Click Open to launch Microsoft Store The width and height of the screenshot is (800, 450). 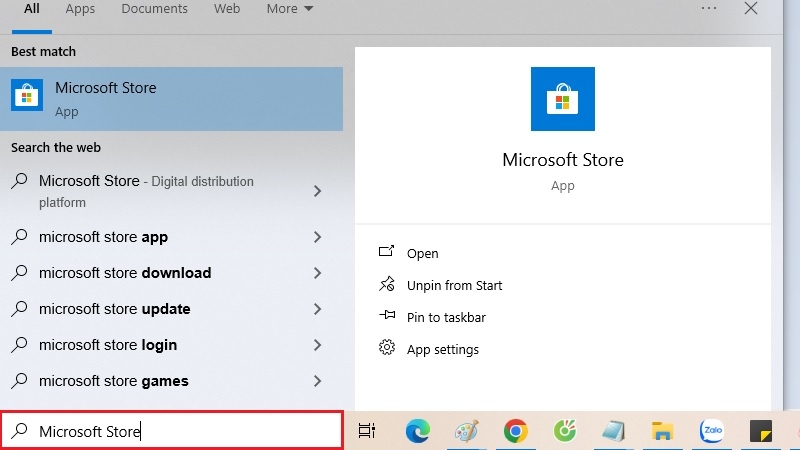tap(422, 254)
